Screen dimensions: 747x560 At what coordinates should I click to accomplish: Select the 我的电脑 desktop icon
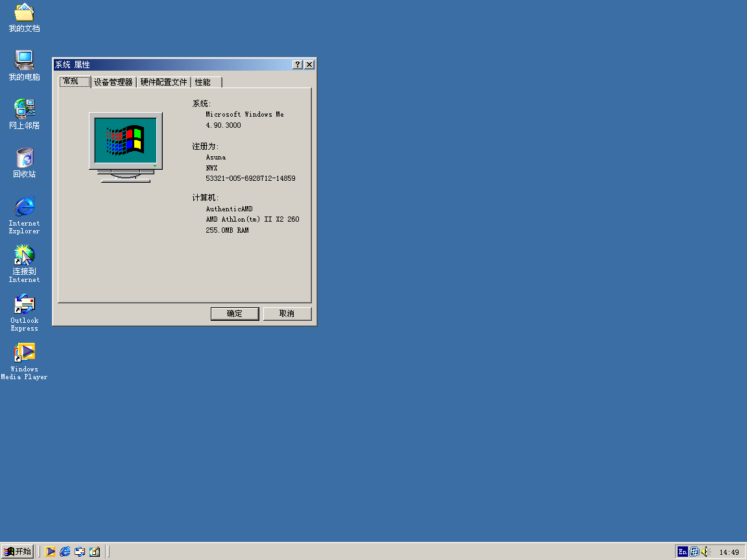point(24,65)
